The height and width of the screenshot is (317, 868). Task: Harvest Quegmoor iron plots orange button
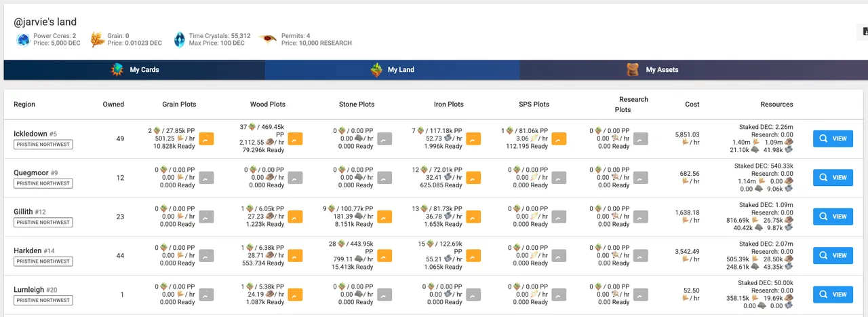tap(473, 178)
